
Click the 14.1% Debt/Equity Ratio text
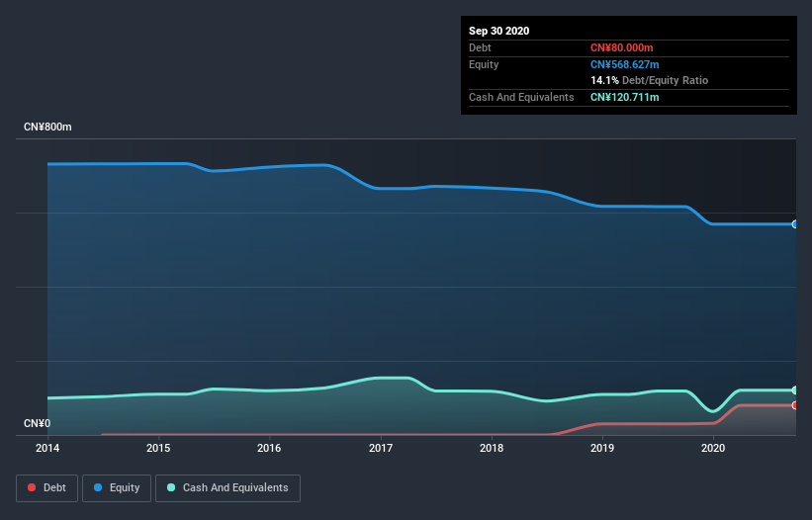pos(649,80)
